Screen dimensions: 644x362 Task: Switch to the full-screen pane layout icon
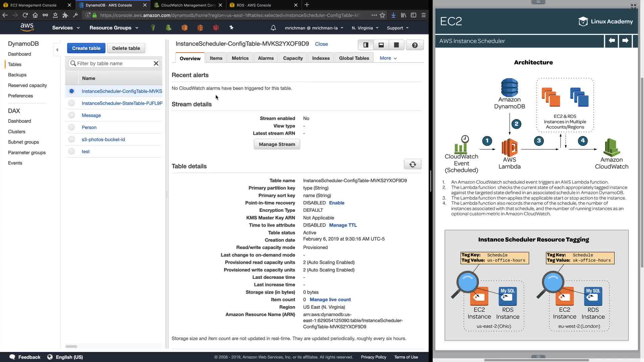396,45
